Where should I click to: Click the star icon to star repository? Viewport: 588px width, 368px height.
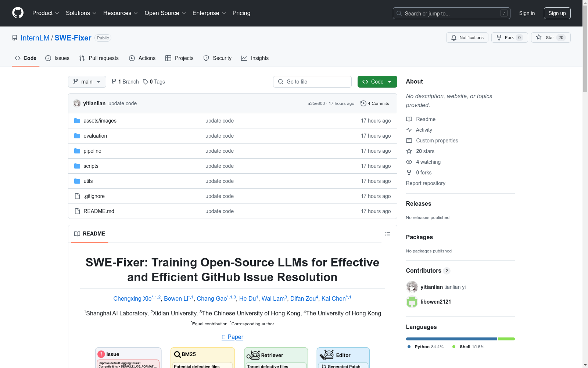[x=539, y=37]
